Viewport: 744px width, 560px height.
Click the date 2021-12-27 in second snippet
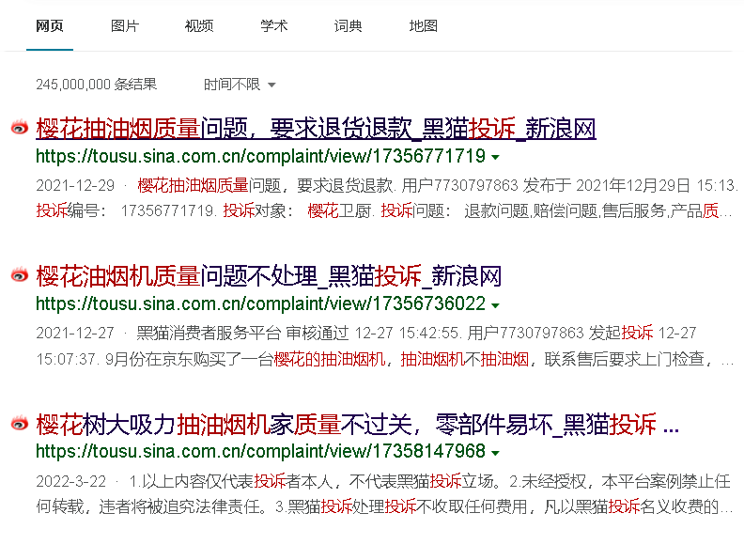(75, 334)
